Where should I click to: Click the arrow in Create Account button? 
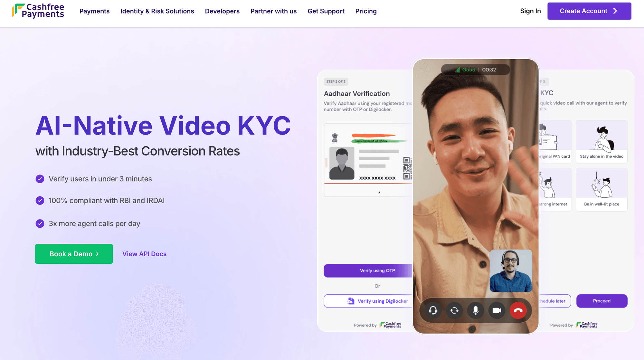coord(615,11)
